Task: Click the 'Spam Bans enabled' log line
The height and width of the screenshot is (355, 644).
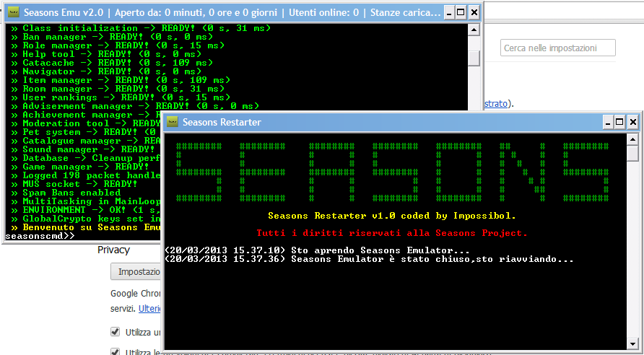Action: [x=66, y=193]
